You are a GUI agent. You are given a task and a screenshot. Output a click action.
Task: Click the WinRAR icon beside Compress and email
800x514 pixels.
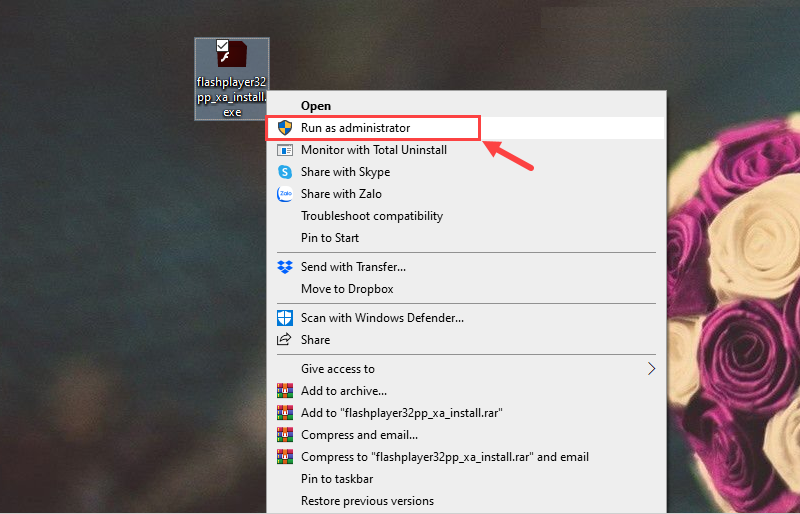(285, 435)
